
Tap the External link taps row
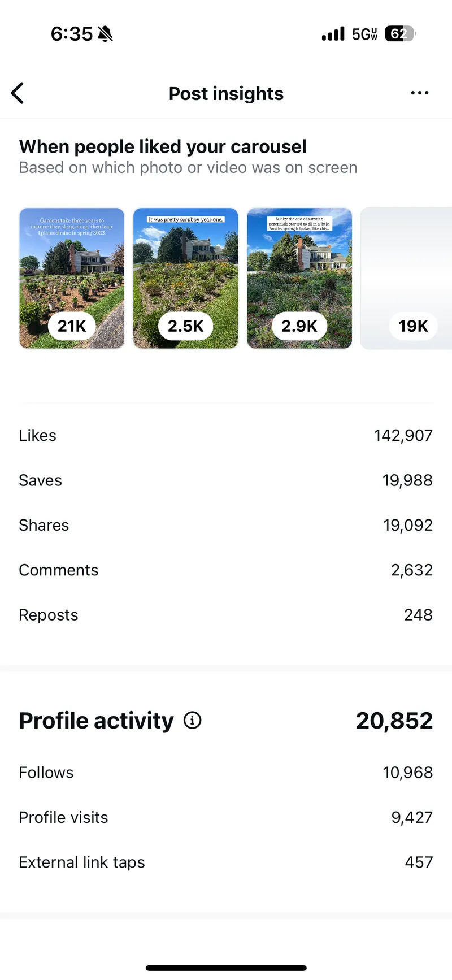coord(226,862)
